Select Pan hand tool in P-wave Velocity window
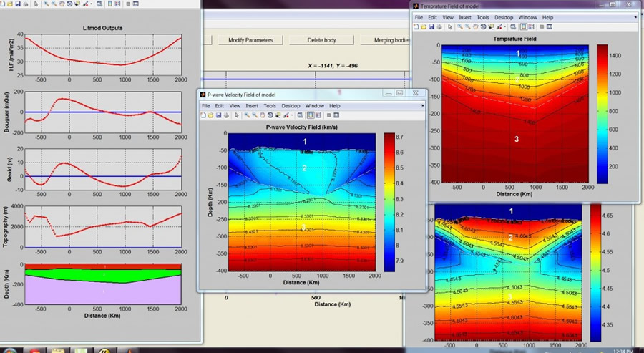Screen dimensions: 644x353 (263, 115)
